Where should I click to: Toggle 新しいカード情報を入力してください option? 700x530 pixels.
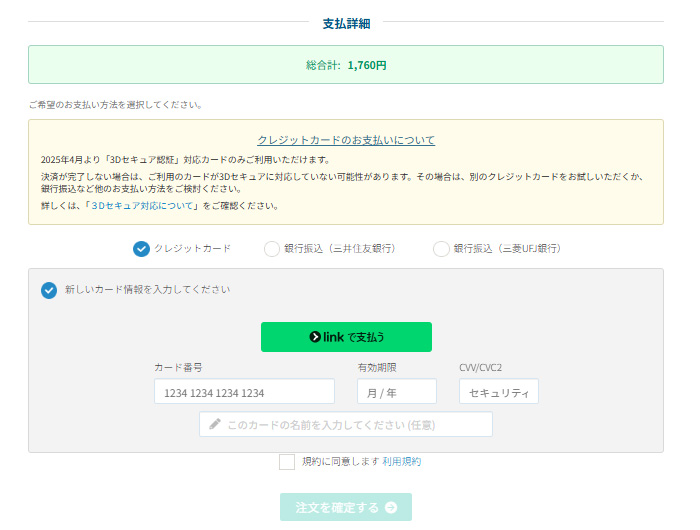(49, 290)
